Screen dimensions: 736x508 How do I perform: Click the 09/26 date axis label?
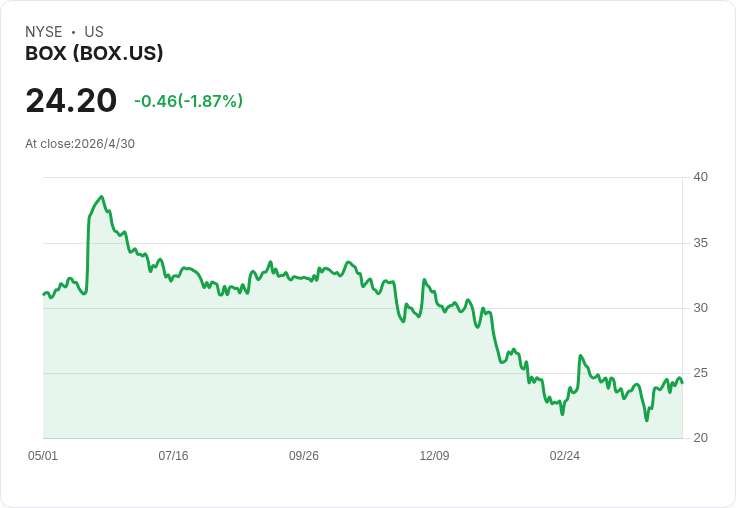point(304,456)
